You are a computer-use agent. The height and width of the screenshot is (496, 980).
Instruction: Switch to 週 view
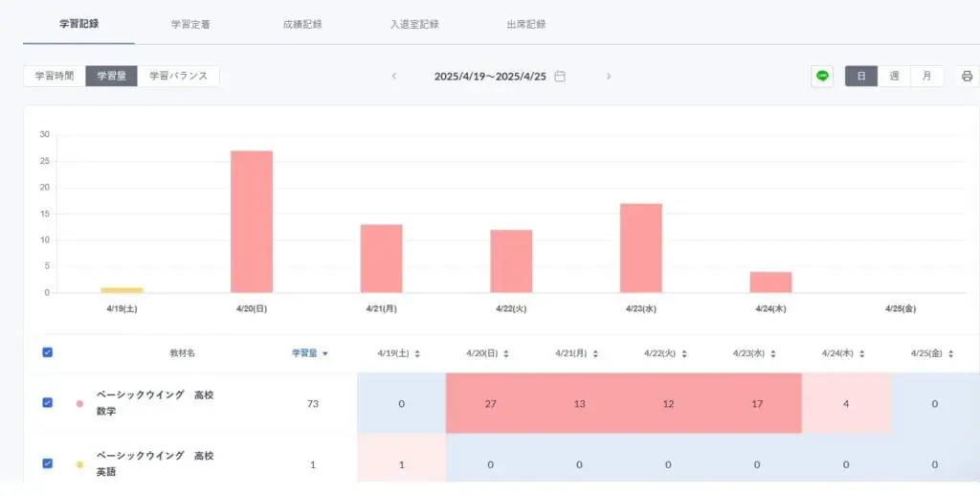pos(894,77)
